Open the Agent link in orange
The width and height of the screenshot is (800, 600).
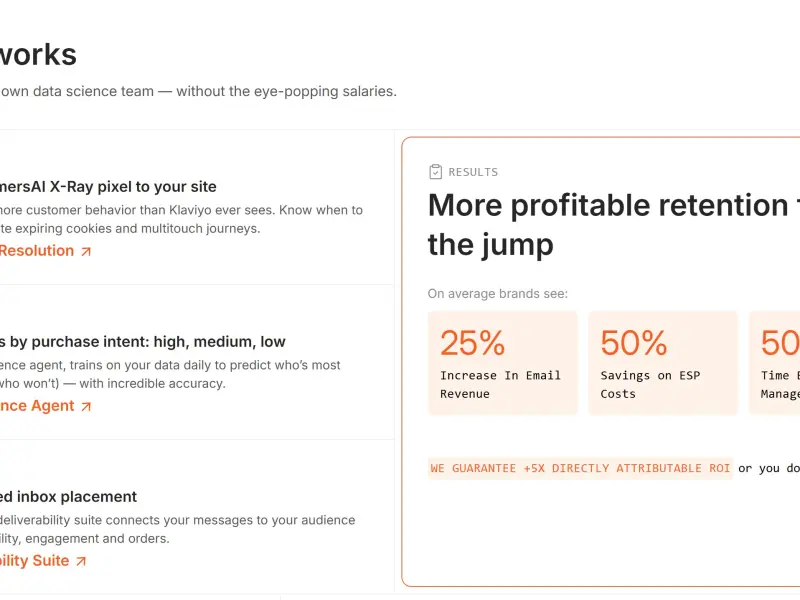pos(37,406)
